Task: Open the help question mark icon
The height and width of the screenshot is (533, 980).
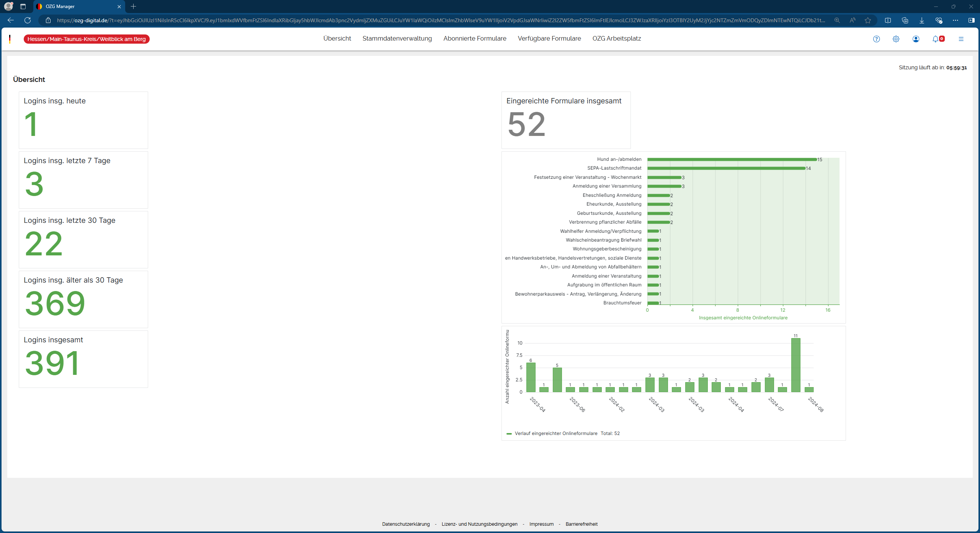Action: pos(876,39)
